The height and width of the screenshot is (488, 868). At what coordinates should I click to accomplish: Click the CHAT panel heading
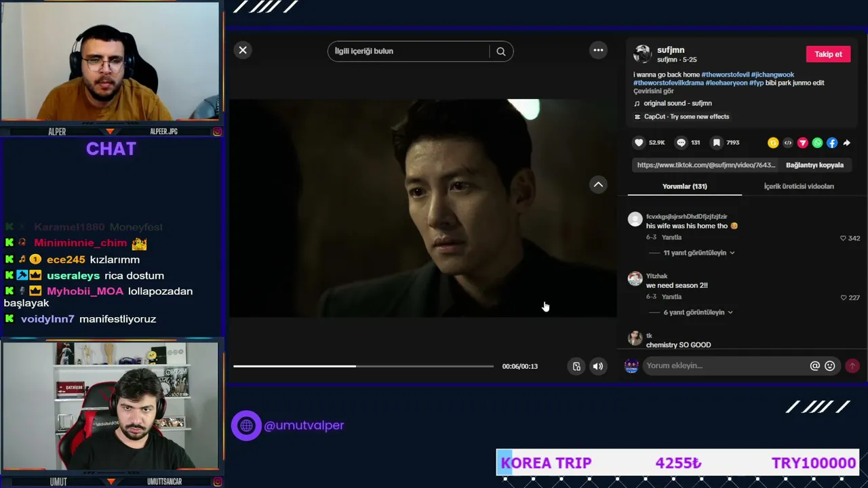(x=111, y=149)
